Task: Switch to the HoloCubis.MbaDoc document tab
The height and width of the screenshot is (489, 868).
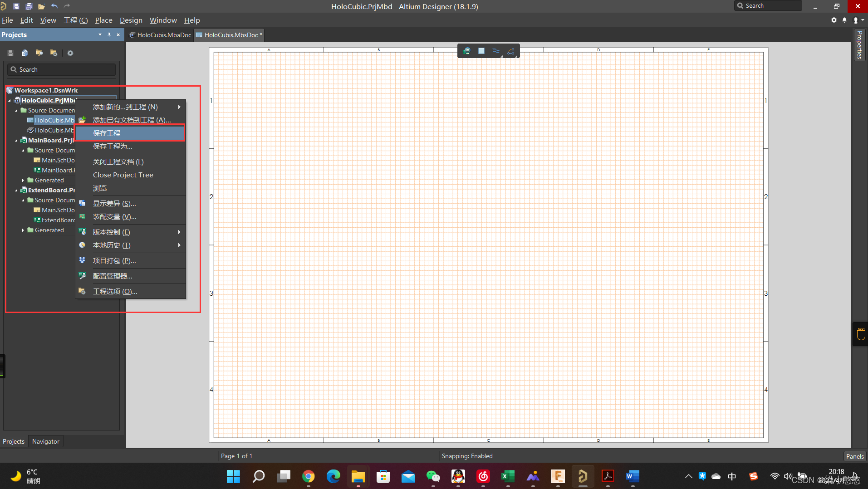Action: (x=160, y=35)
